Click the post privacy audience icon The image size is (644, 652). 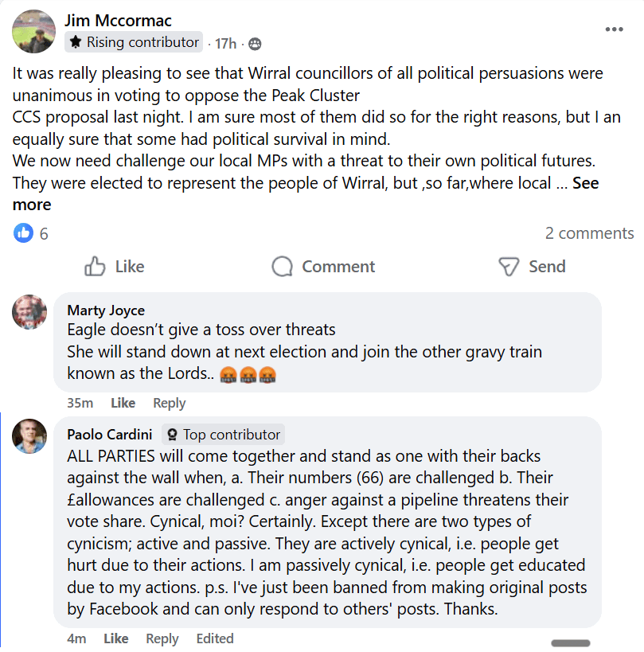(x=255, y=44)
